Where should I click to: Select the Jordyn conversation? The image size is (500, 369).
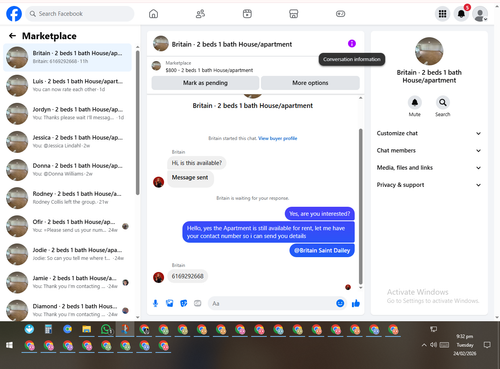point(67,113)
